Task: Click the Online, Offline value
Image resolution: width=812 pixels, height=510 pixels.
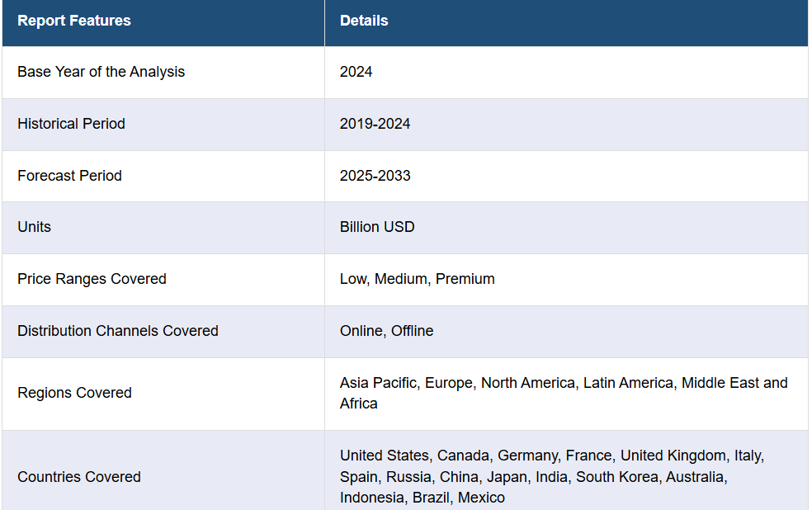Action: click(386, 331)
